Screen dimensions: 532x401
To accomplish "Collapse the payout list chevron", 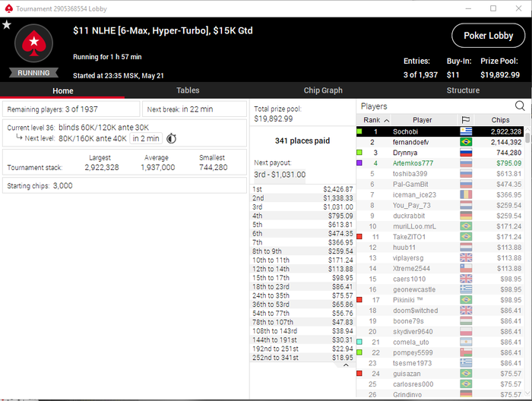I will [346, 365].
